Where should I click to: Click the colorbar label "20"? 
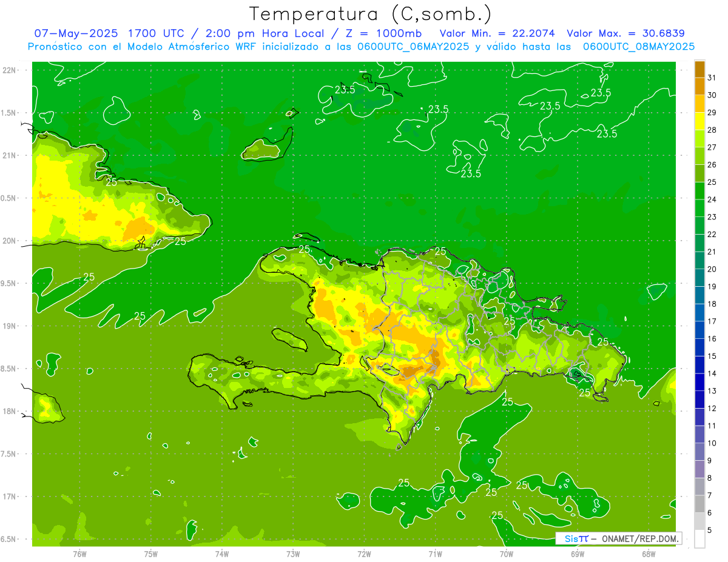(x=712, y=269)
